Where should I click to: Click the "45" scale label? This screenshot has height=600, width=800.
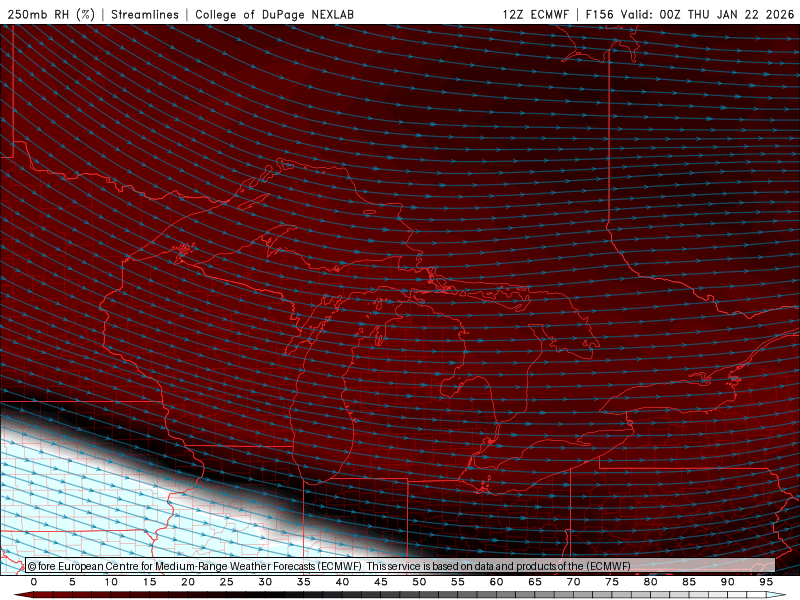(381, 582)
